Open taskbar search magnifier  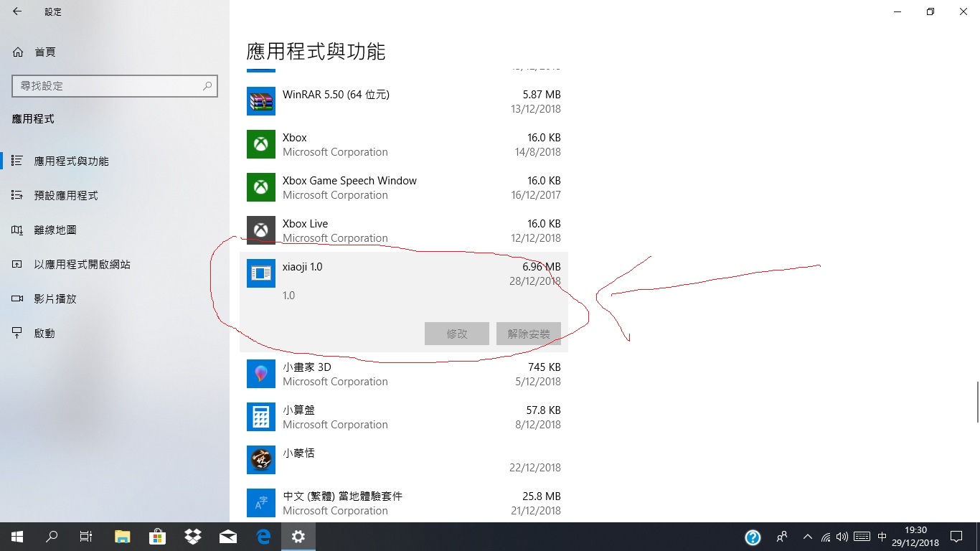tap(52, 537)
